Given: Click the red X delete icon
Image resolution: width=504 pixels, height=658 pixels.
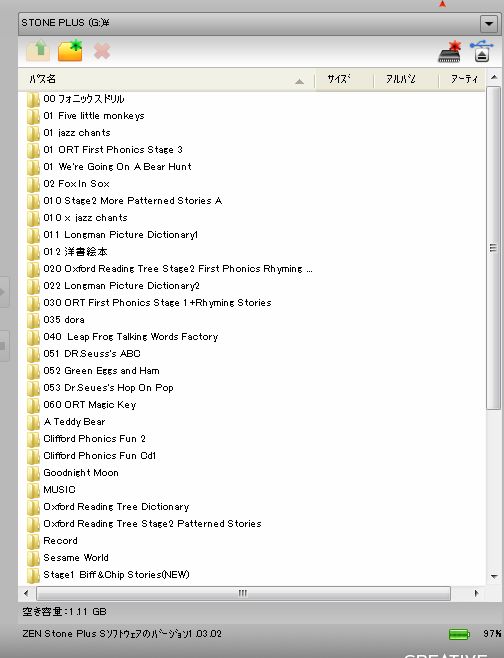Looking at the screenshot, I should pyautogui.click(x=102, y=51).
